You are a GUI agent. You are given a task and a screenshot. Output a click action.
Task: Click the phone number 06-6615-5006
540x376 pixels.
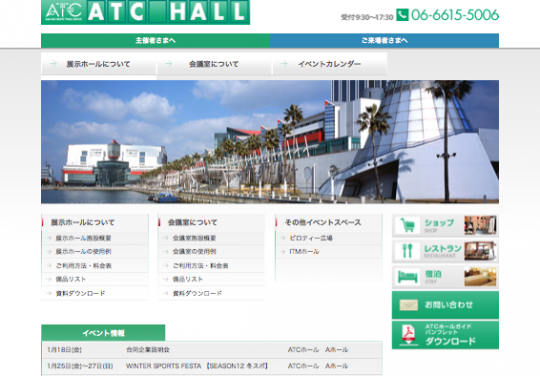point(455,15)
